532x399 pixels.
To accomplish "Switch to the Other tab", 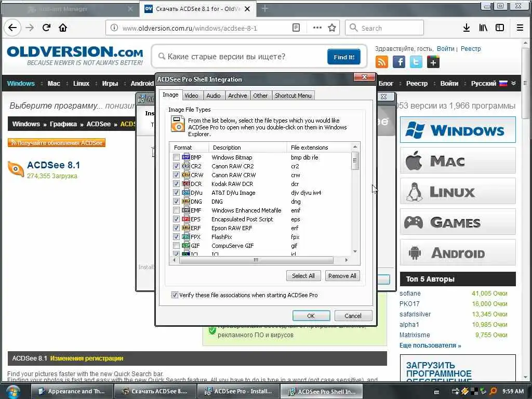I will click(260, 96).
